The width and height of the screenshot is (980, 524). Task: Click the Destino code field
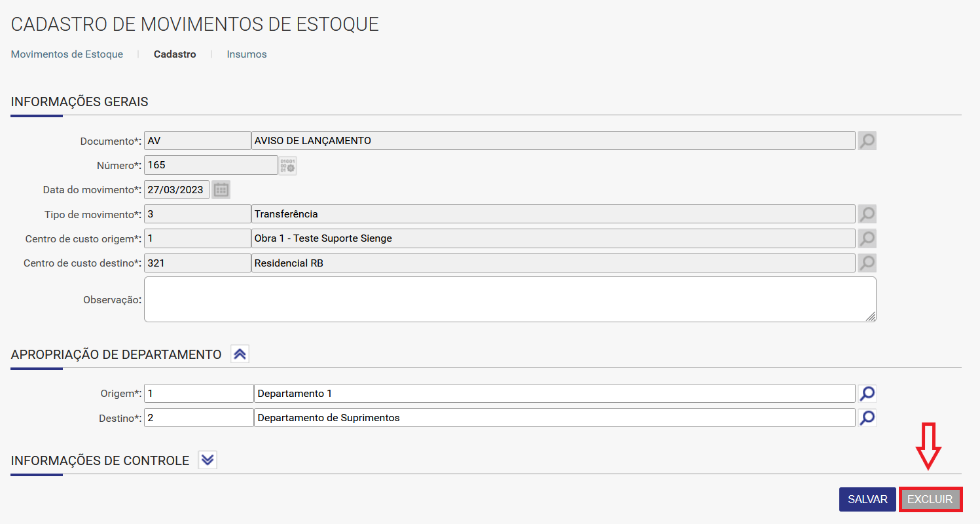coord(199,418)
